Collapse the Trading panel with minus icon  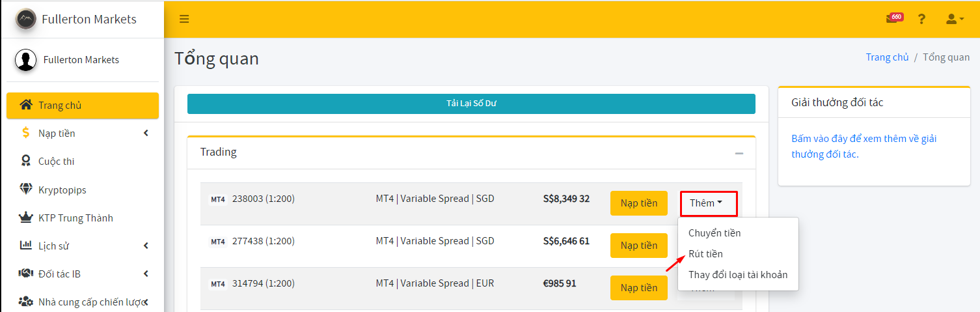click(739, 153)
